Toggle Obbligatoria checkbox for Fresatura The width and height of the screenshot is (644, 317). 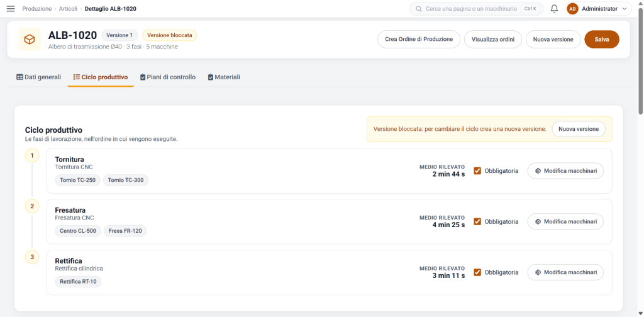(x=477, y=221)
